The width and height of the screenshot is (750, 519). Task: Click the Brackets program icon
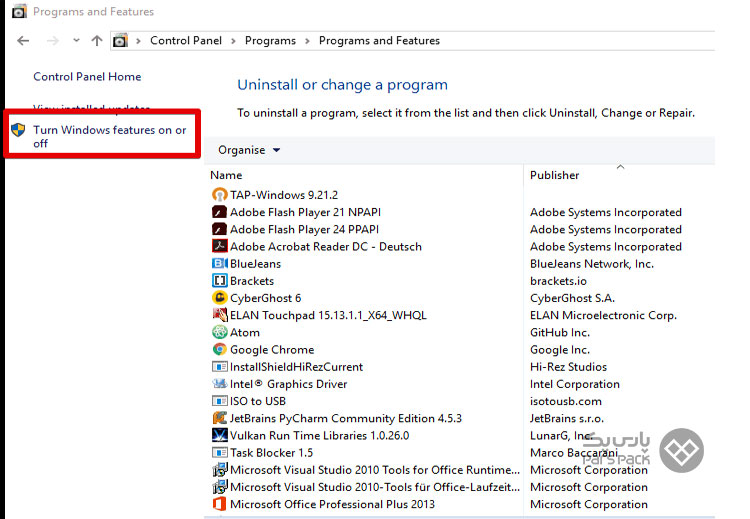[219, 281]
